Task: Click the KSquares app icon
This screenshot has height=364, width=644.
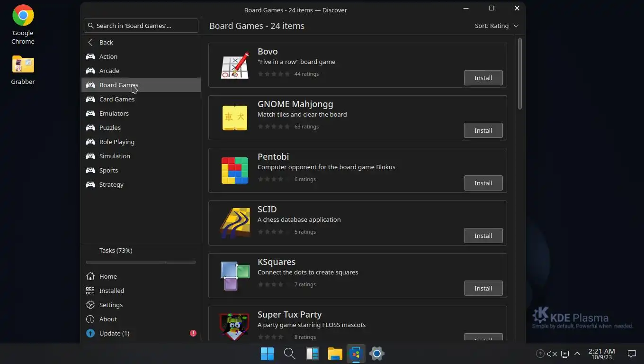Action: 235,276
